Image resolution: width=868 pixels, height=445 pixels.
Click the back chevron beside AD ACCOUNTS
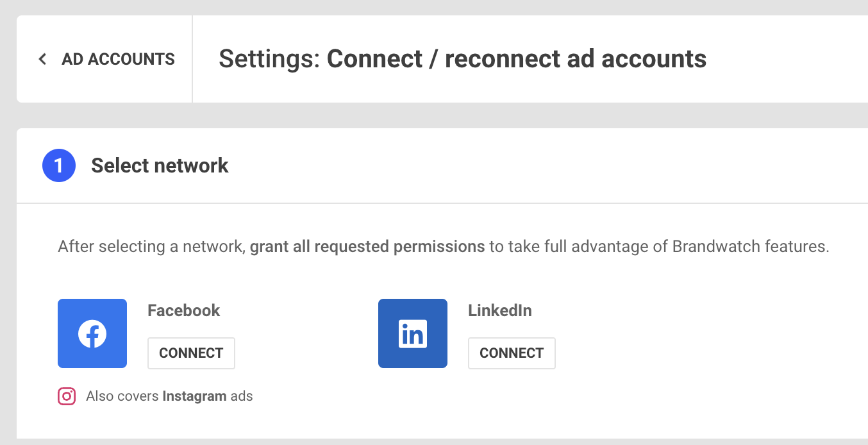42,59
